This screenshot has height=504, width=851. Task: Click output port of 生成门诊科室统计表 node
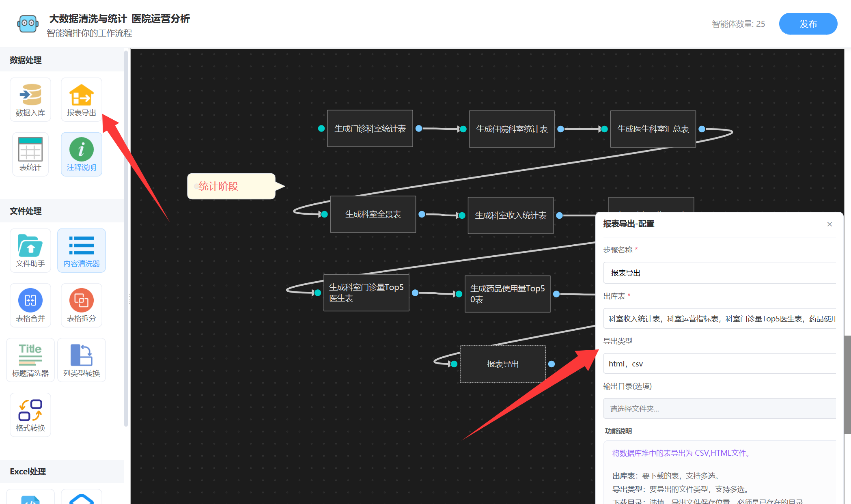[419, 129]
